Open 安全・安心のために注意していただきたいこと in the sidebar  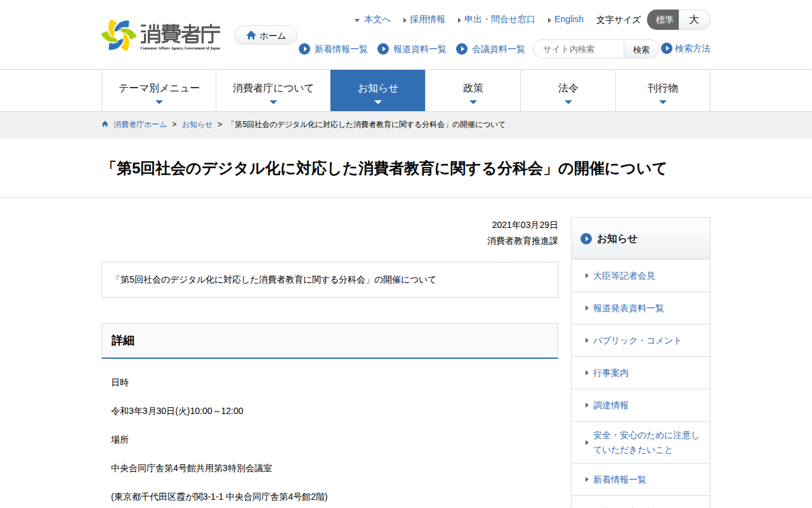[646, 443]
